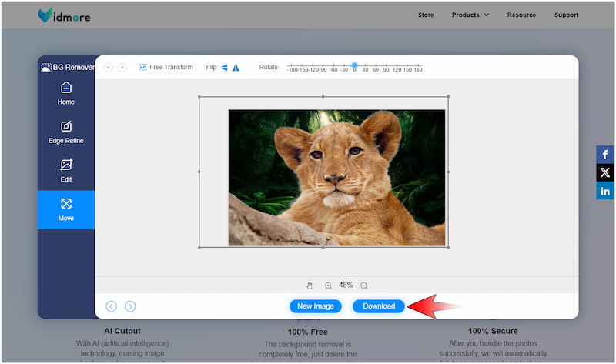This screenshot has width=616, height=364.
Task: Toggle the Free Transform checkbox
Action: click(143, 68)
